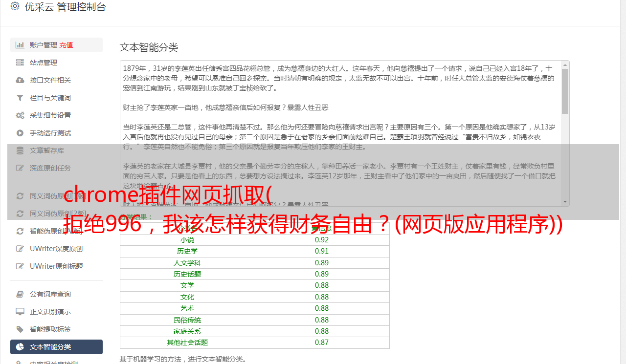
Task: Click the 其他社会话题 category cell
Action: click(x=187, y=343)
